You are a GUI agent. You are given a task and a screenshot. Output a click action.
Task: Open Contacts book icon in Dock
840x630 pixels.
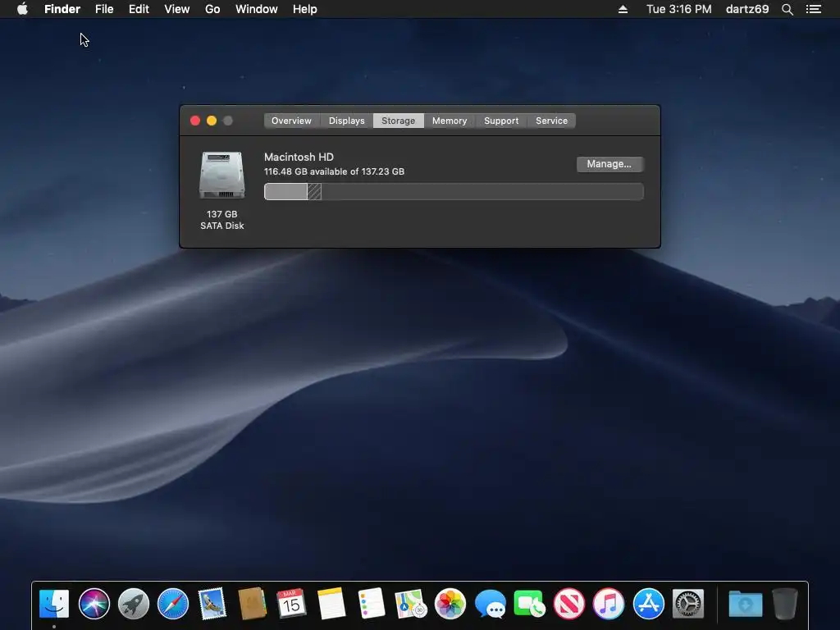click(252, 604)
